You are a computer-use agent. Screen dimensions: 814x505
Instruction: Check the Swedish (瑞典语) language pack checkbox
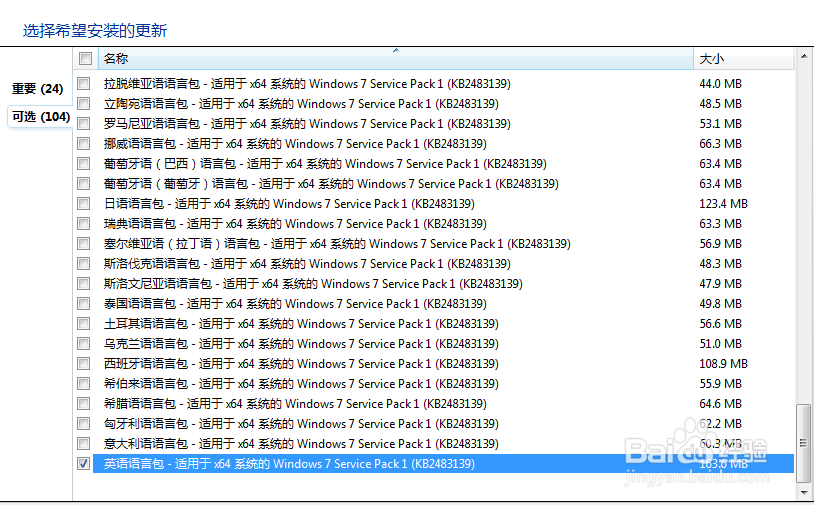click(x=84, y=223)
